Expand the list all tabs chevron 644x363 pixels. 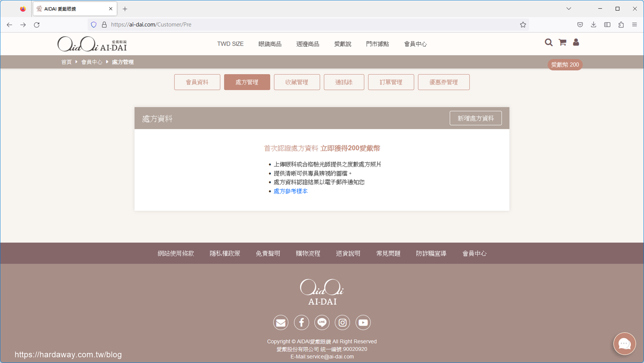pyautogui.click(x=569, y=9)
